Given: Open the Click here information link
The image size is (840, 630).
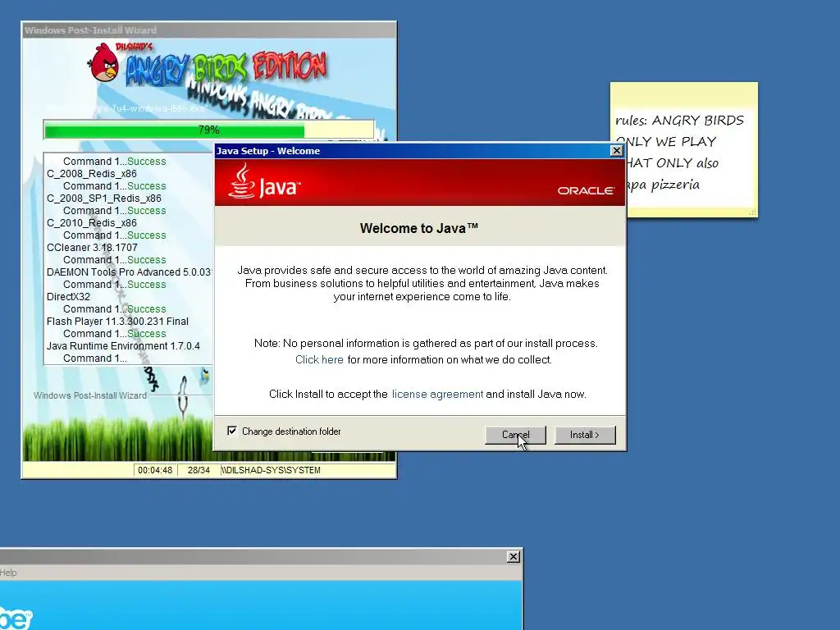Looking at the screenshot, I should click(319, 359).
